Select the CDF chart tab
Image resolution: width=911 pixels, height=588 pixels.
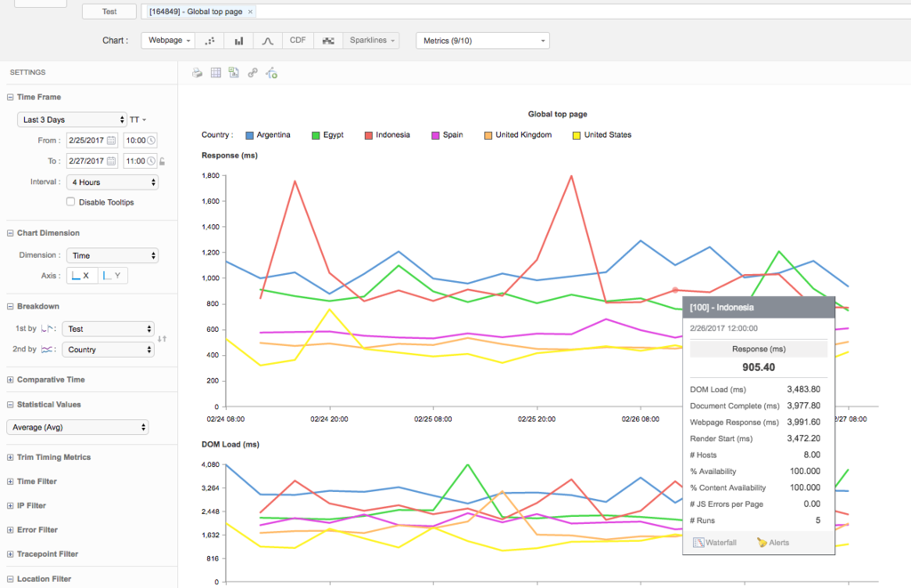coord(298,41)
